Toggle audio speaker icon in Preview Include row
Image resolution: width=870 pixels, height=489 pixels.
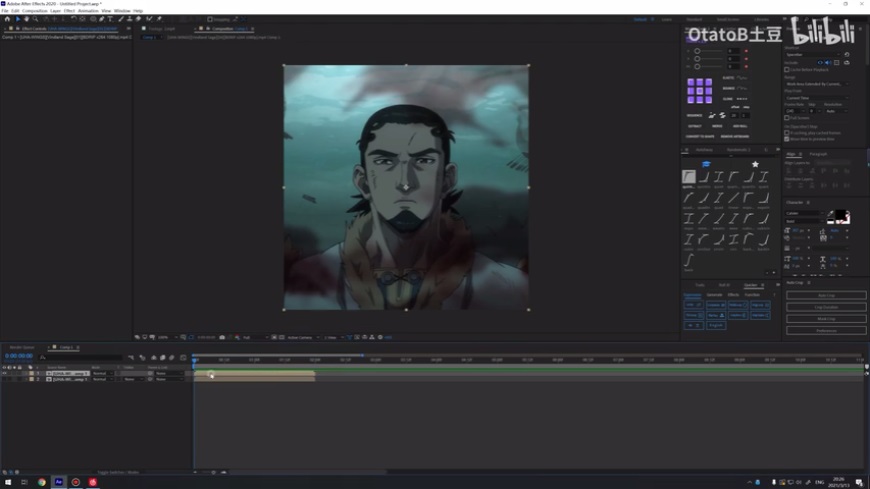(828, 63)
